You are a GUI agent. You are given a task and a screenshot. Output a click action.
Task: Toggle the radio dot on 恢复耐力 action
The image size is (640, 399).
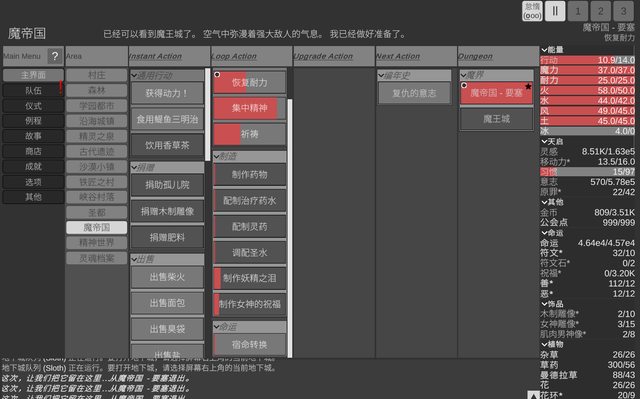pyautogui.click(x=217, y=75)
